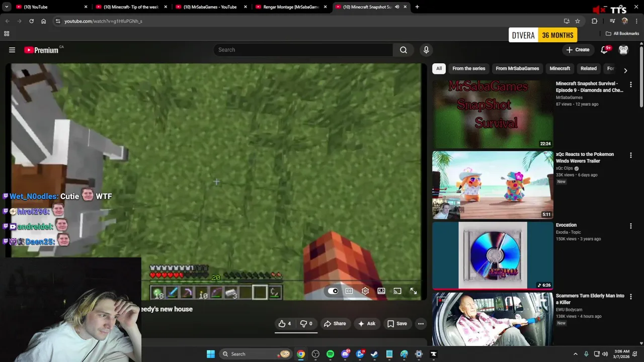Seek using the video progress bar
The image size is (644, 362).
click(x=216, y=281)
